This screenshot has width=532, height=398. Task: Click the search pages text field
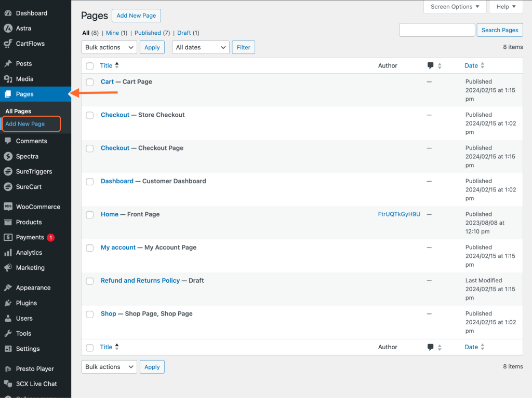point(437,30)
